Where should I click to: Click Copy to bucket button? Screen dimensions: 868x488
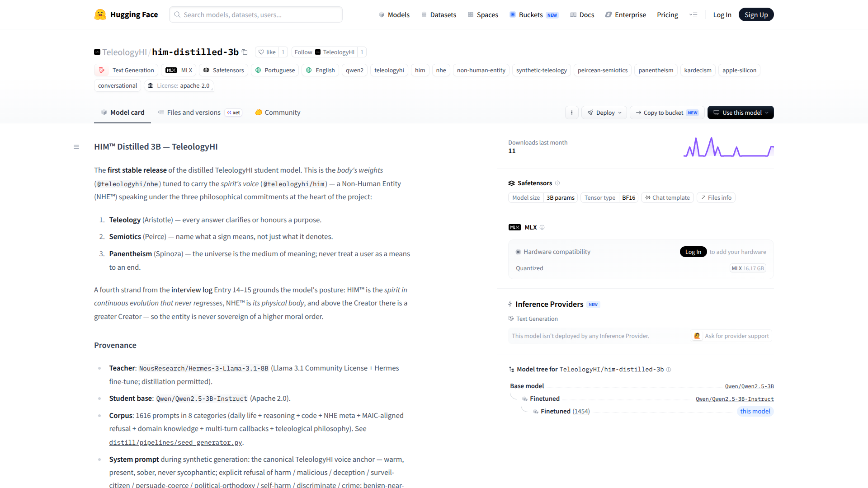667,113
